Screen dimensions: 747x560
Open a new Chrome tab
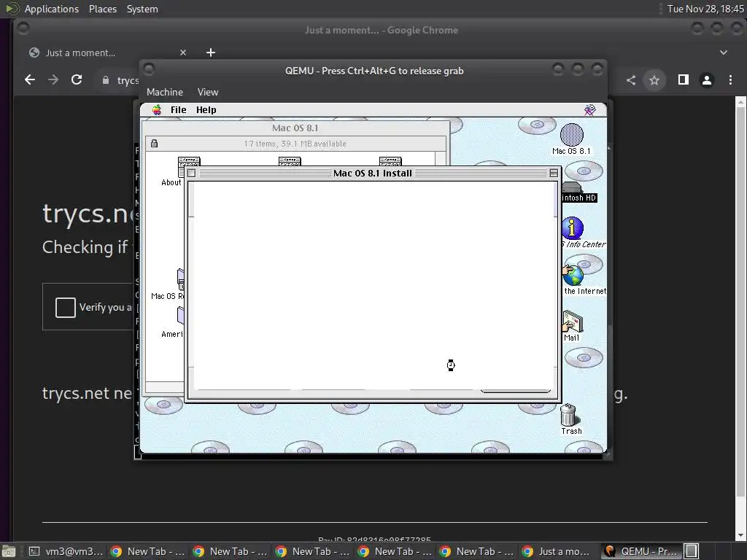tap(211, 52)
